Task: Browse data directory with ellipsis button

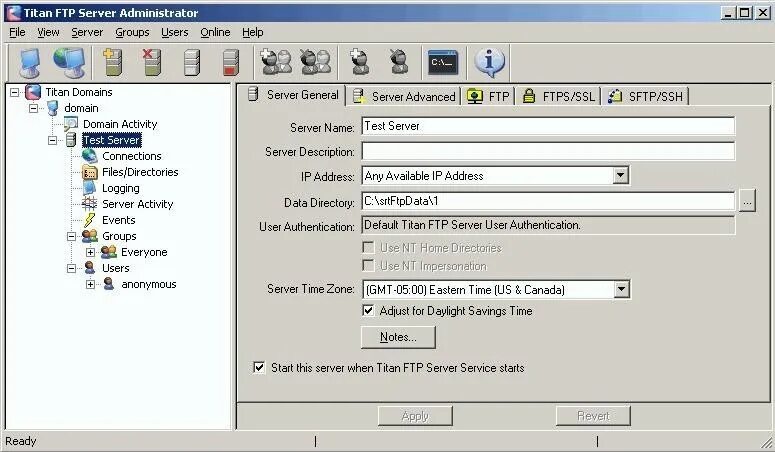Action: pos(747,201)
